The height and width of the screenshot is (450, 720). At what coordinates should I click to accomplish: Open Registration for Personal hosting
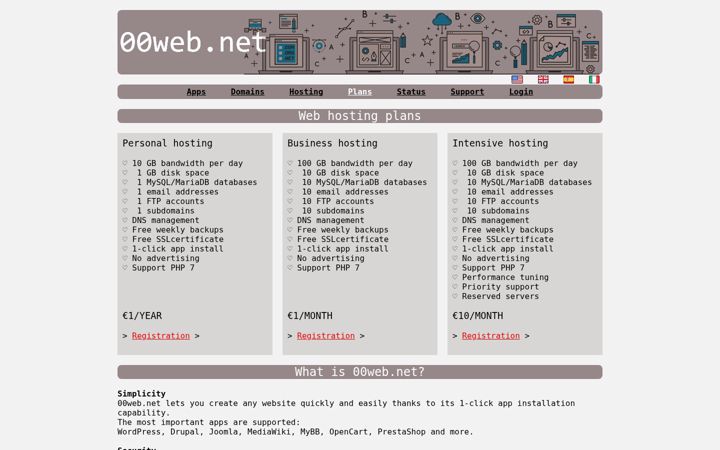(x=161, y=336)
